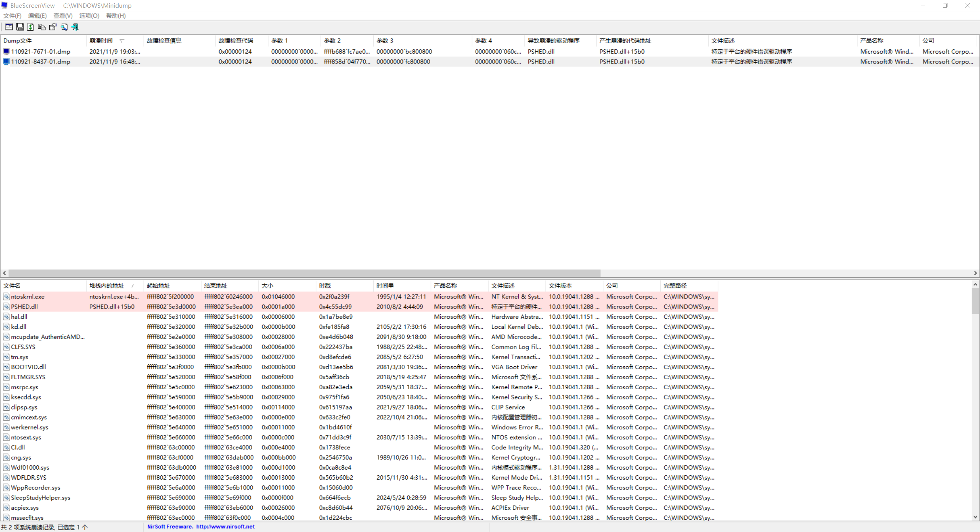Select the mcupdate_AuthenticAMD row
The width and height of the screenshot is (980, 532).
click(359, 337)
